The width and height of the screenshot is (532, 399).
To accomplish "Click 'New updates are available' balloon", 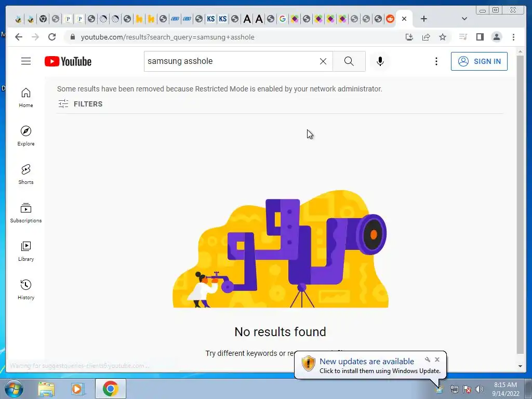I will pyautogui.click(x=367, y=362).
